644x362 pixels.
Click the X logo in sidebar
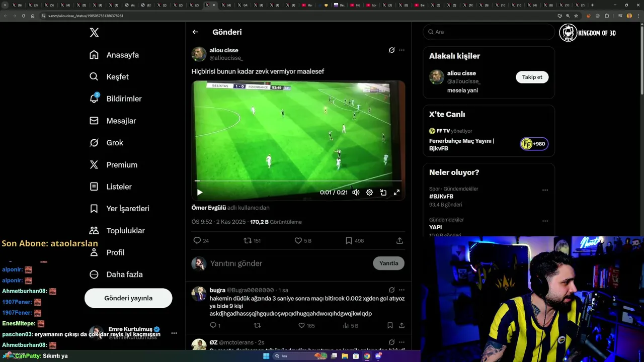pos(94,33)
